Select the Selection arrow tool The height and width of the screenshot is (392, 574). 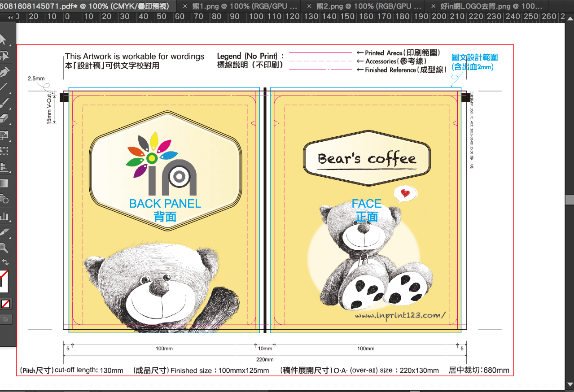tap(4, 39)
